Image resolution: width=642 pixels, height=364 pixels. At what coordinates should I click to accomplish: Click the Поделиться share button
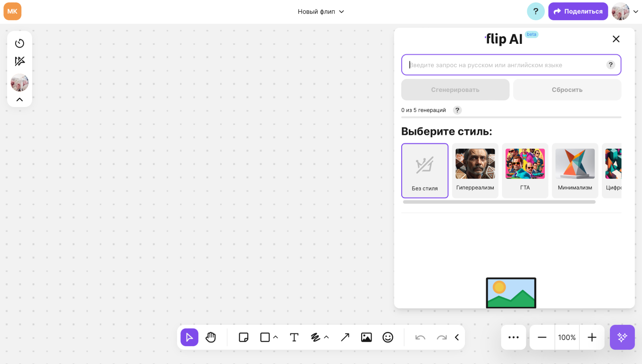pyautogui.click(x=578, y=11)
